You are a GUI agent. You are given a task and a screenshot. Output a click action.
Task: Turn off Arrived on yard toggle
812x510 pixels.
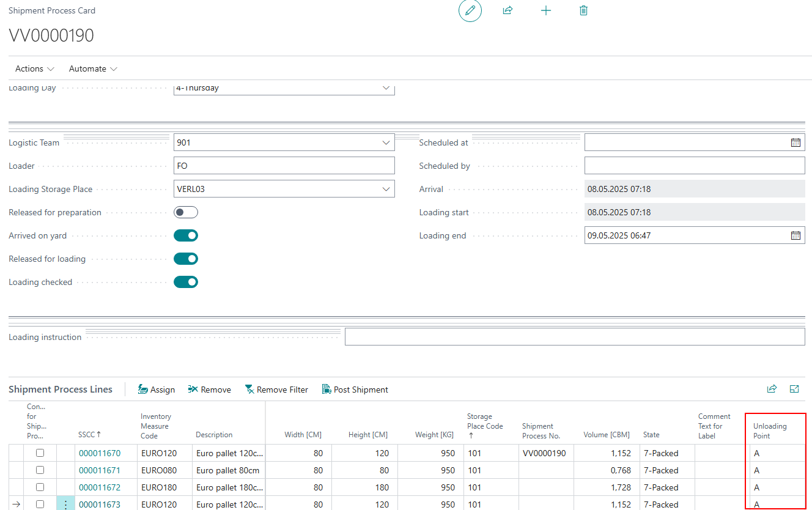186,235
